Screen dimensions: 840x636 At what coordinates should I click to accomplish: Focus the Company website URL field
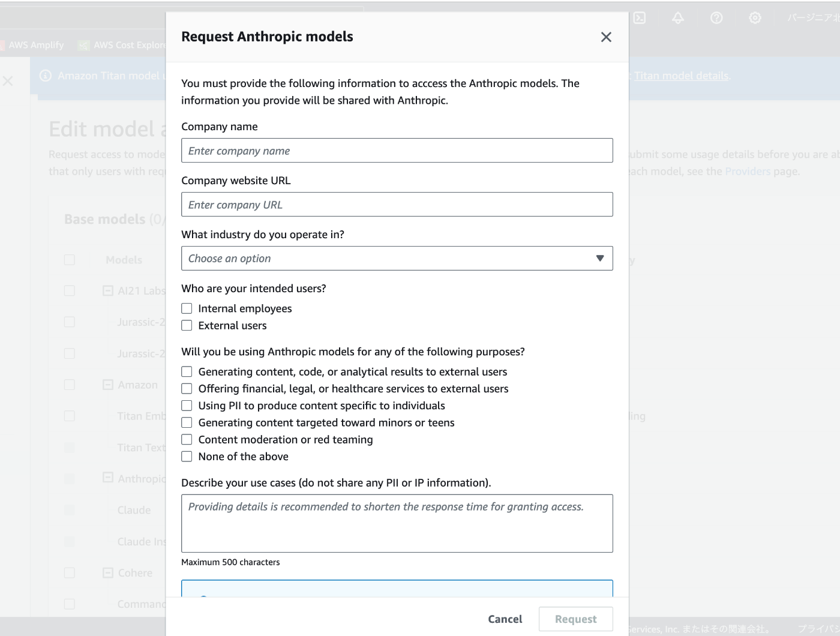pos(397,204)
